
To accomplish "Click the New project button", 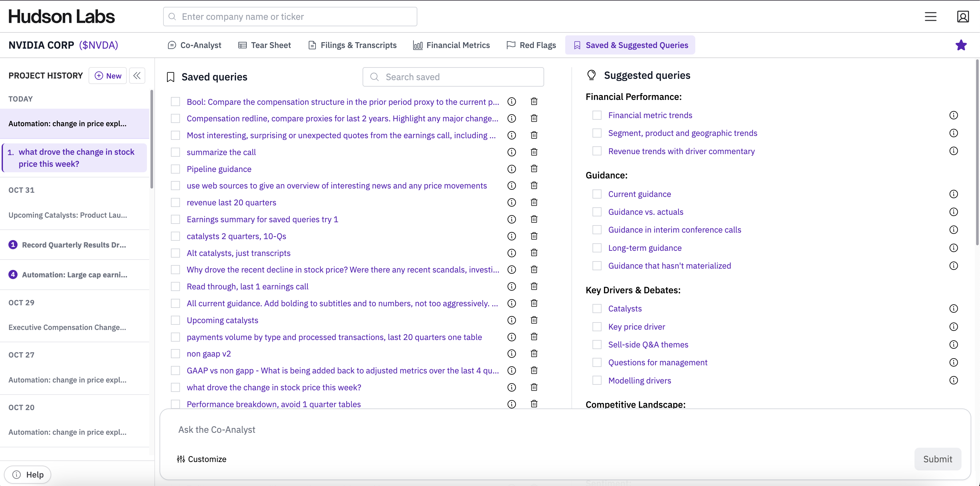I will point(108,75).
